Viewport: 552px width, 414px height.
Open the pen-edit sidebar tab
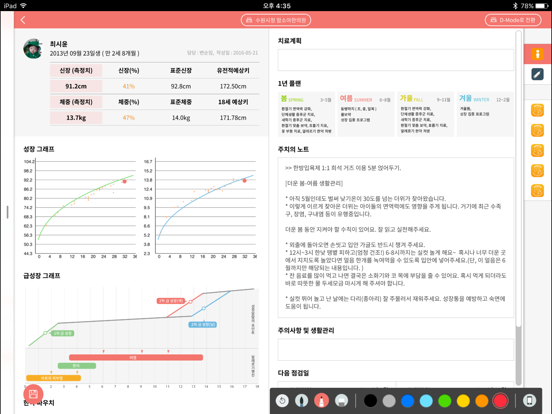pyautogui.click(x=537, y=74)
